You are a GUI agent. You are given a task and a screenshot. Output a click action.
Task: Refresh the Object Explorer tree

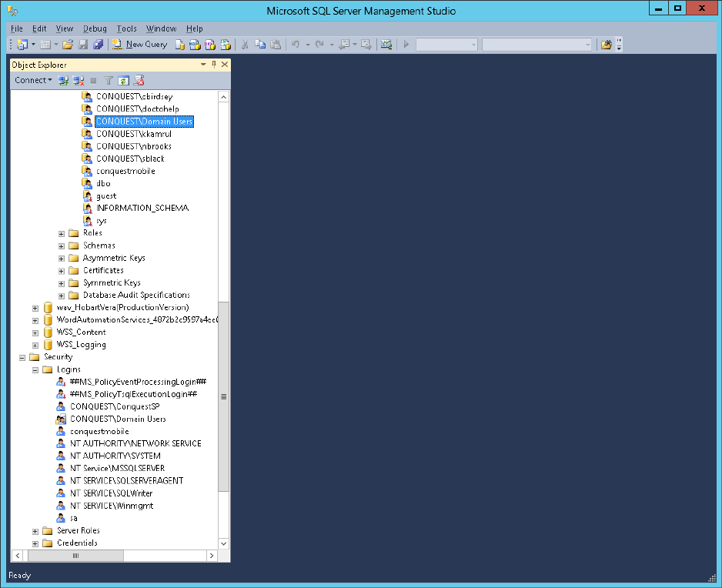[123, 81]
